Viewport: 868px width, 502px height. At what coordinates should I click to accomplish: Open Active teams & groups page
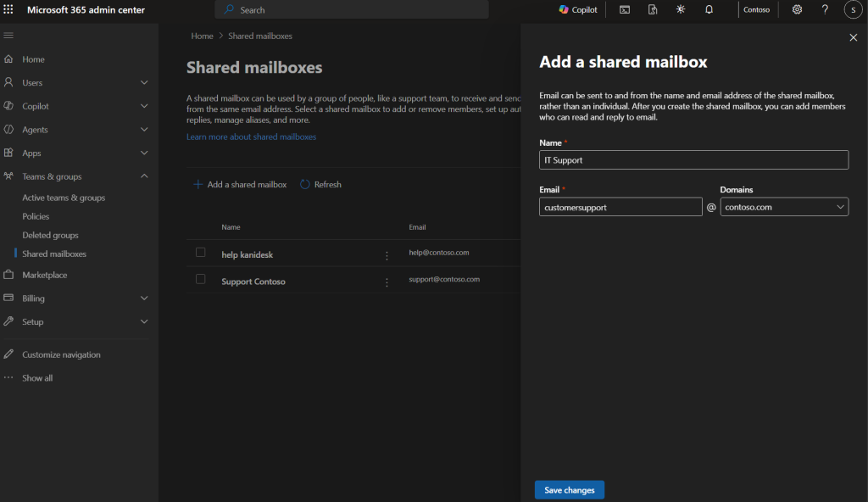64,198
